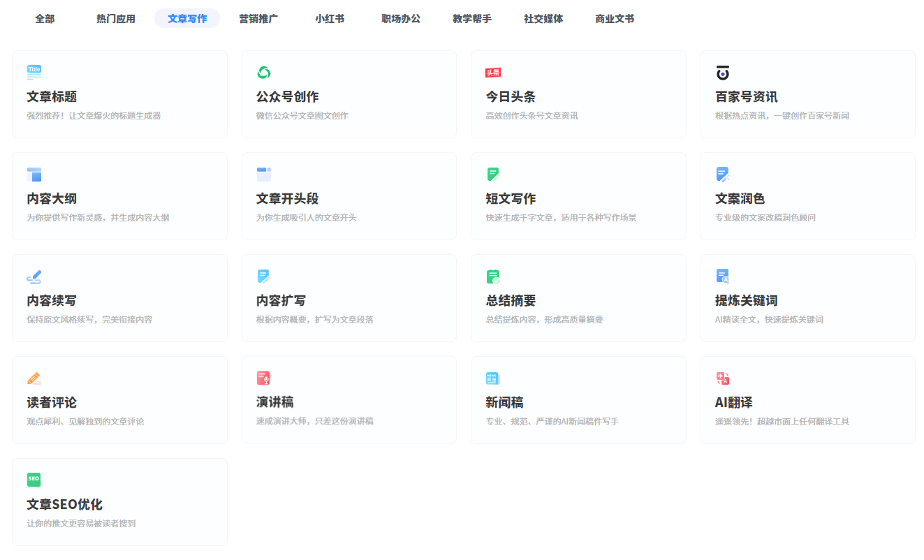Open the 小红书 tab
The image size is (924, 560).
330,19
